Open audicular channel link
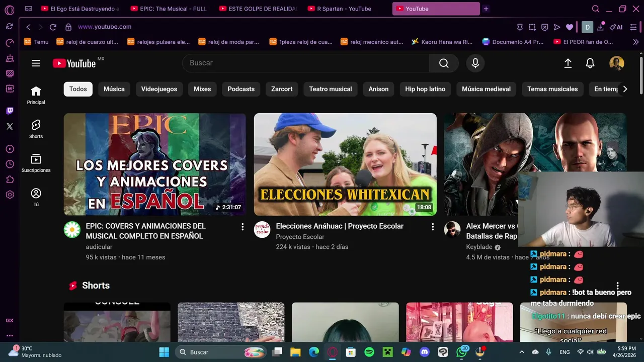The height and width of the screenshot is (362, 644). click(99, 247)
